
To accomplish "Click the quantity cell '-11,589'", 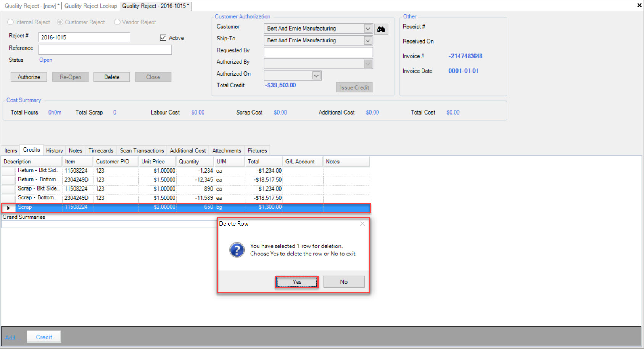I will click(195, 198).
